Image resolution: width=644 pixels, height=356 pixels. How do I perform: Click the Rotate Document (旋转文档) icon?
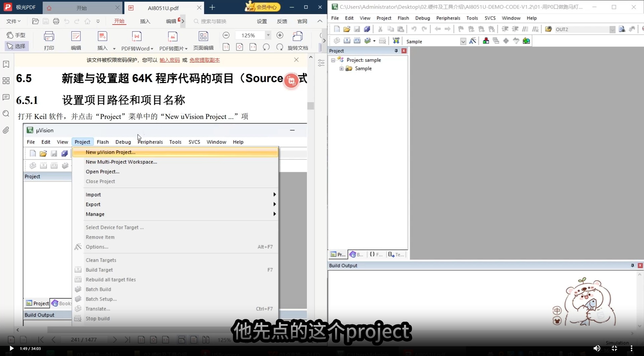coord(298,40)
